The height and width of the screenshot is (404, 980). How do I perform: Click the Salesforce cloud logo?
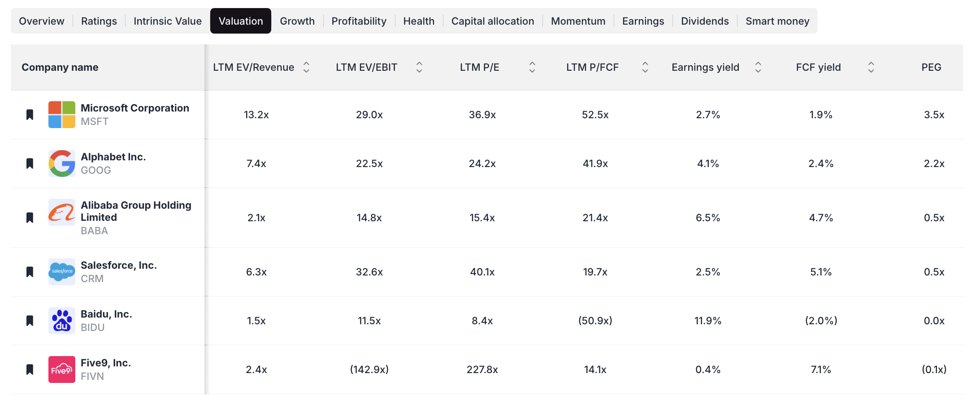click(61, 271)
